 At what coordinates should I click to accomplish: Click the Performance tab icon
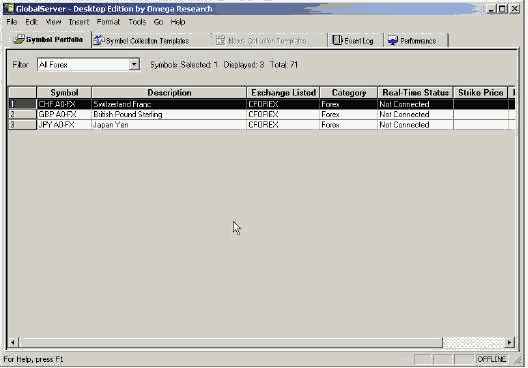tap(393, 41)
